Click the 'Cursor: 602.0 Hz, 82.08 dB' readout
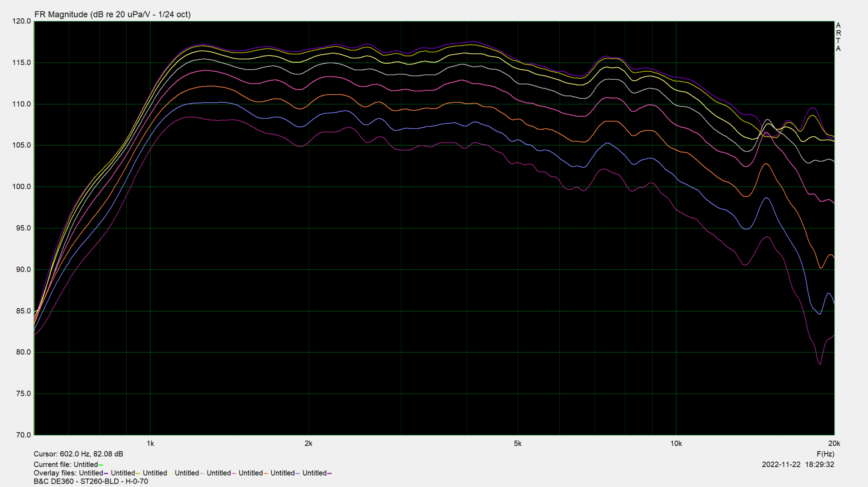 pyautogui.click(x=78, y=454)
